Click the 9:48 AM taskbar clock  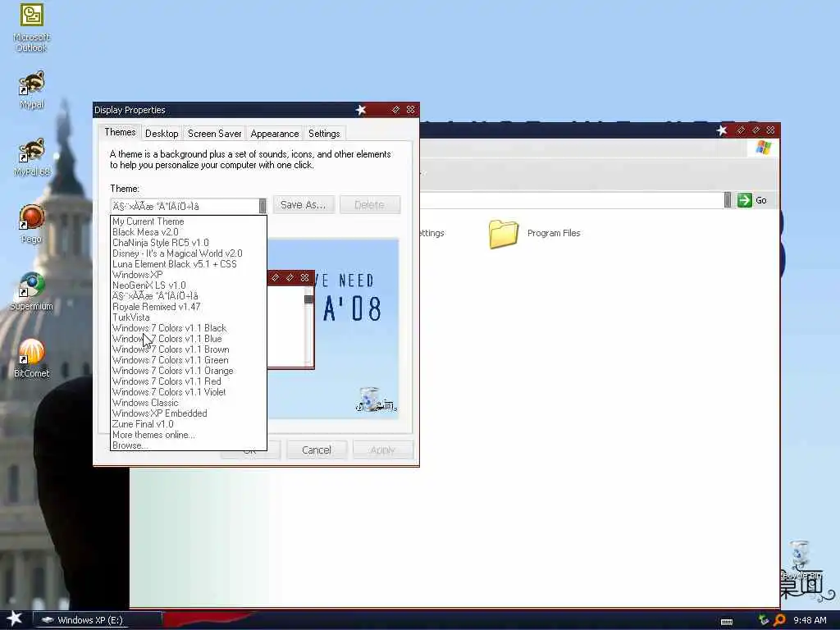810,620
